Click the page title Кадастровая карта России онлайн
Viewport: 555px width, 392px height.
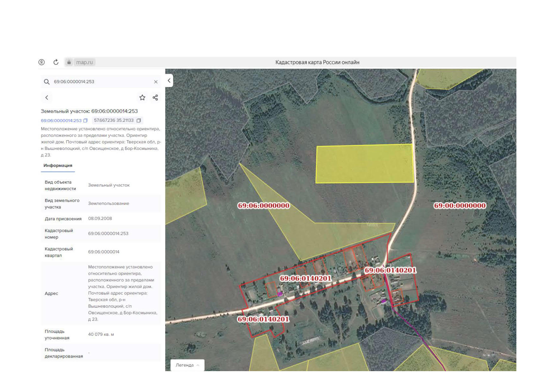[317, 62]
